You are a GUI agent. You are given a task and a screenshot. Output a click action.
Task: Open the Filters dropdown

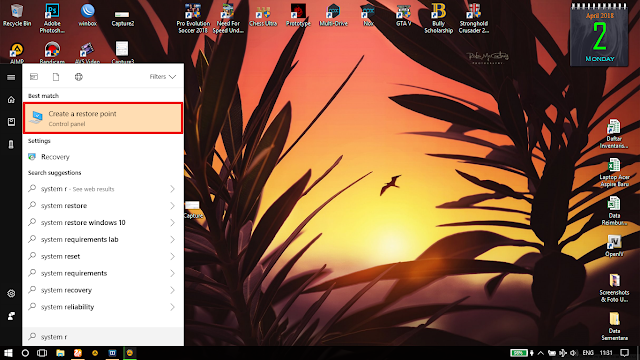[162, 77]
